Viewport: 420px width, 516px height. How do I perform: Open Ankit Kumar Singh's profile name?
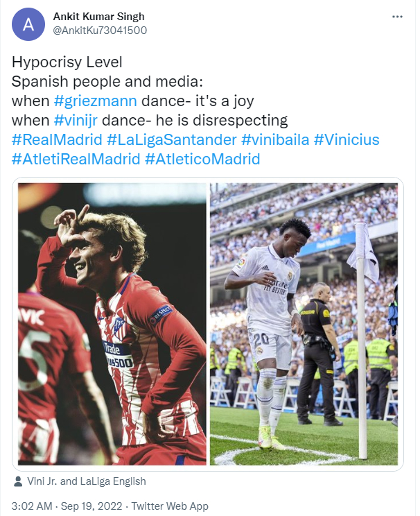[98, 17]
